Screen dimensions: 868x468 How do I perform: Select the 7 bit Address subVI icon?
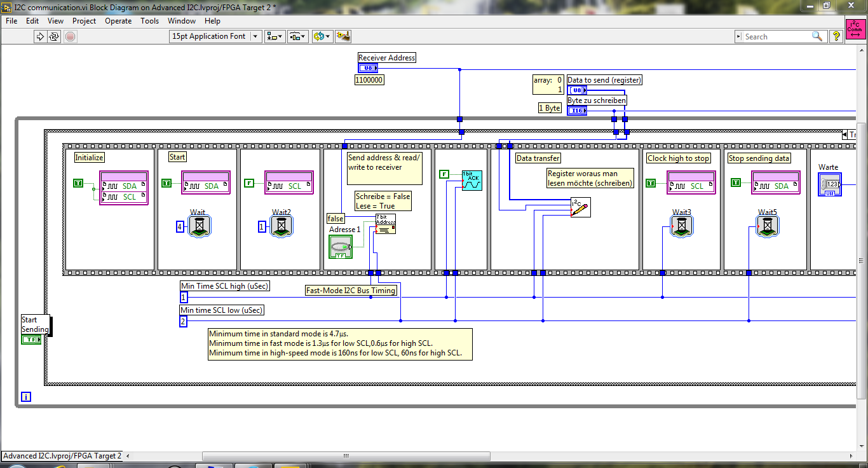pyautogui.click(x=385, y=224)
